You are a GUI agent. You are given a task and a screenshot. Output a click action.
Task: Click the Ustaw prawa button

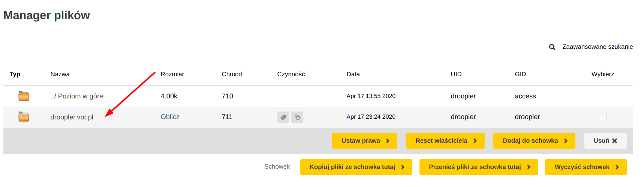[365, 141]
